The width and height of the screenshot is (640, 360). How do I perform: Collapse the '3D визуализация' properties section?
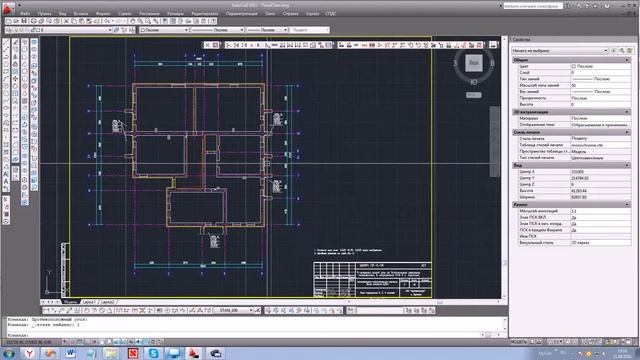(627, 112)
